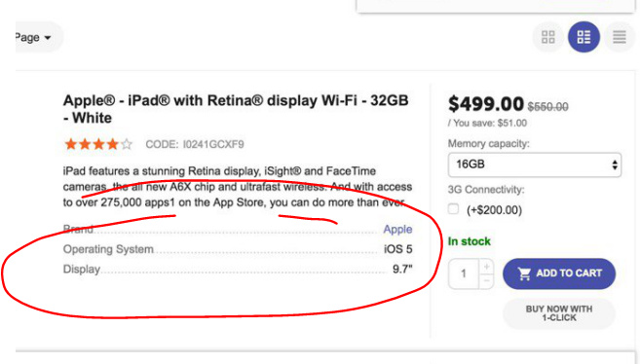
Task: Focus the quantity input field
Action: pyautogui.click(x=464, y=273)
